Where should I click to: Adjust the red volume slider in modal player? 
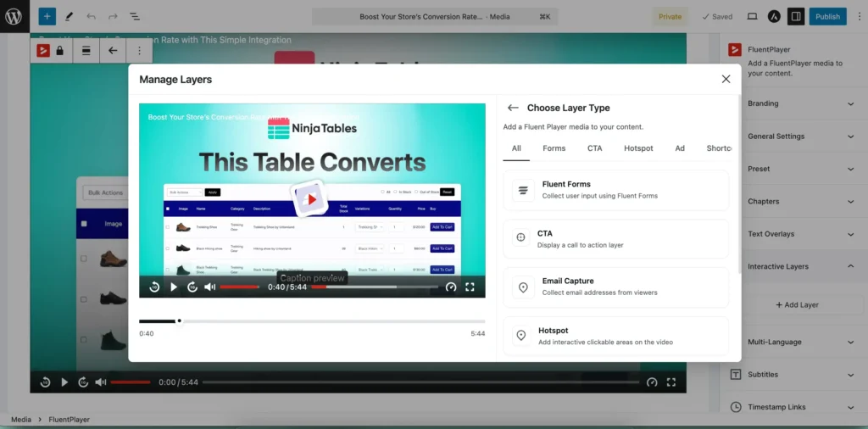pos(239,287)
